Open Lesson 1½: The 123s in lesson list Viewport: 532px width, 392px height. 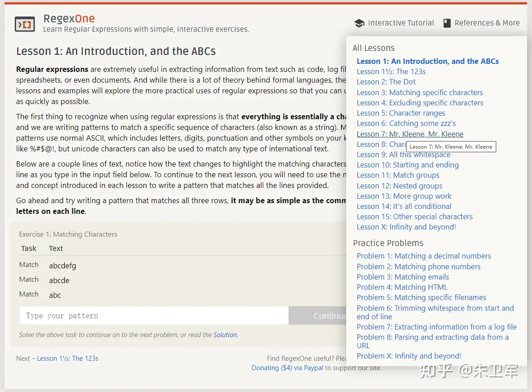pos(391,71)
